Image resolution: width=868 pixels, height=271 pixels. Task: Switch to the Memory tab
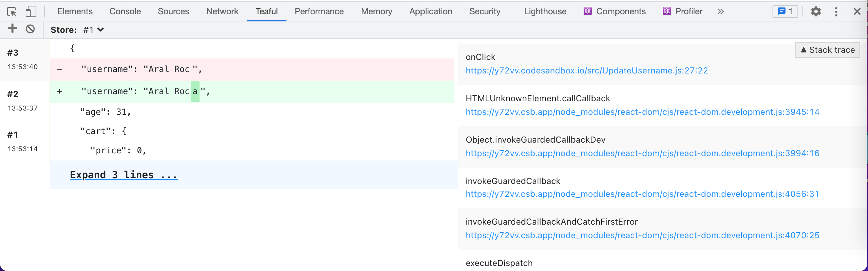click(x=377, y=11)
